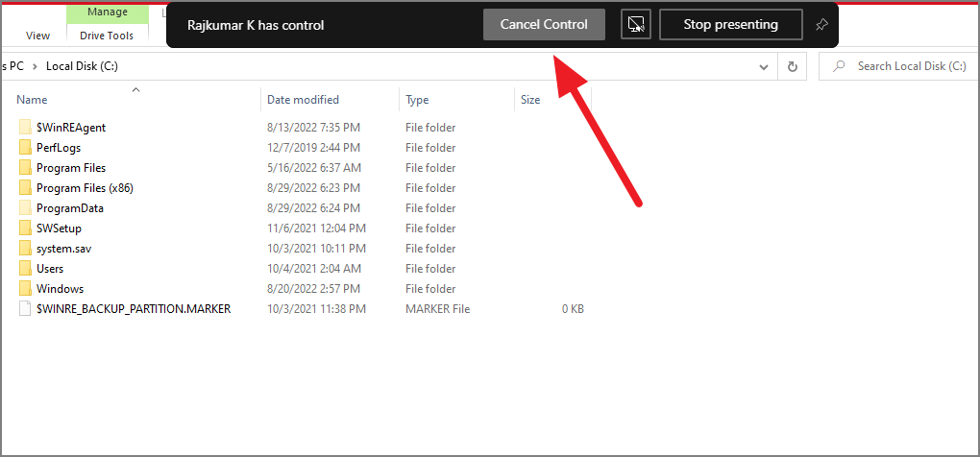980x457 pixels.
Task: Open the View ribbon tab
Action: [38, 36]
